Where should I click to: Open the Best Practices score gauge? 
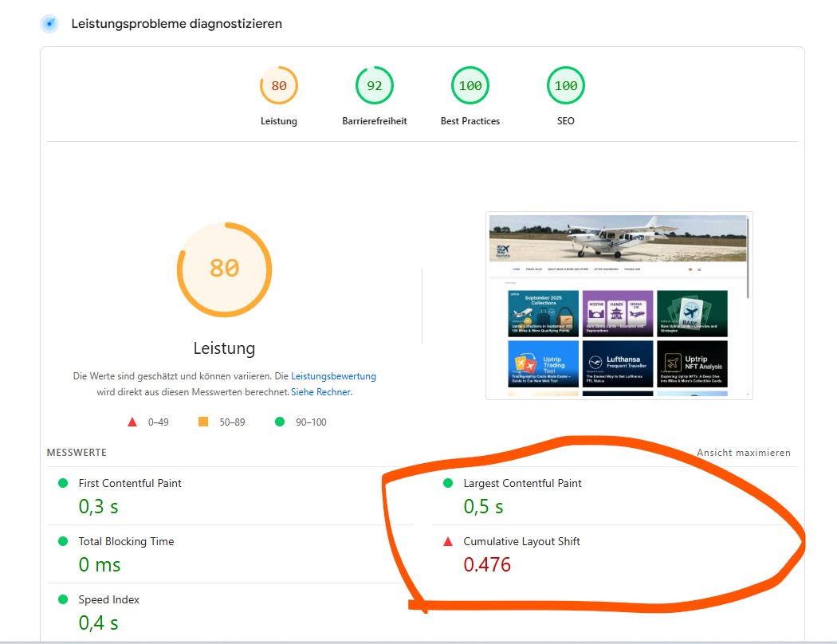coord(470,86)
